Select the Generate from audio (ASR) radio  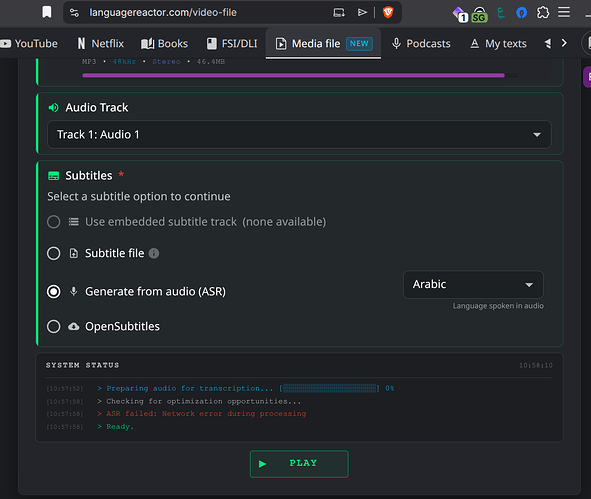54,291
